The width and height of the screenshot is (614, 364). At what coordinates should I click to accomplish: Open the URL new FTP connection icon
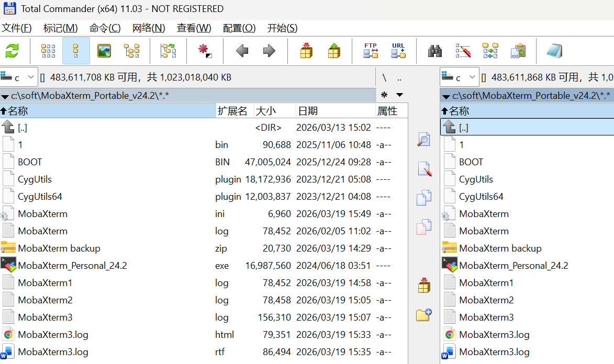[x=398, y=51]
